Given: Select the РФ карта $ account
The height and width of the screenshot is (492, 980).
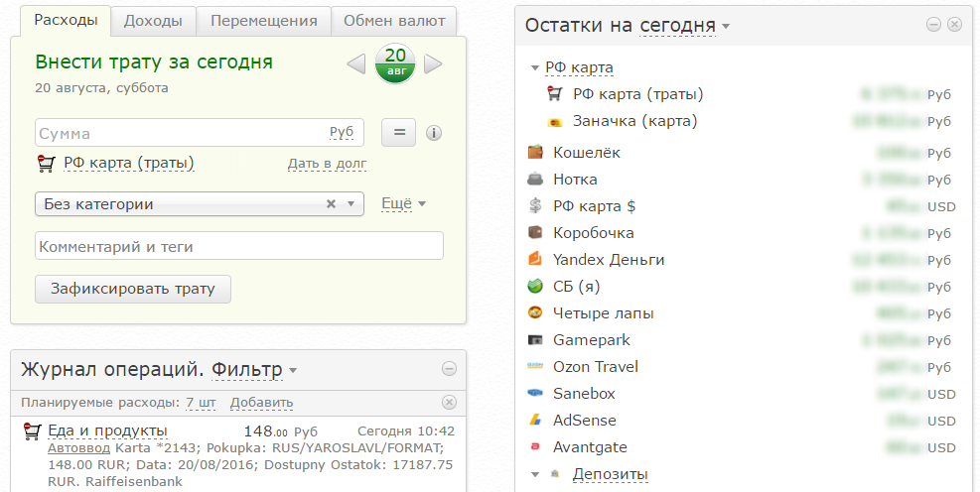Looking at the screenshot, I should tap(595, 206).
